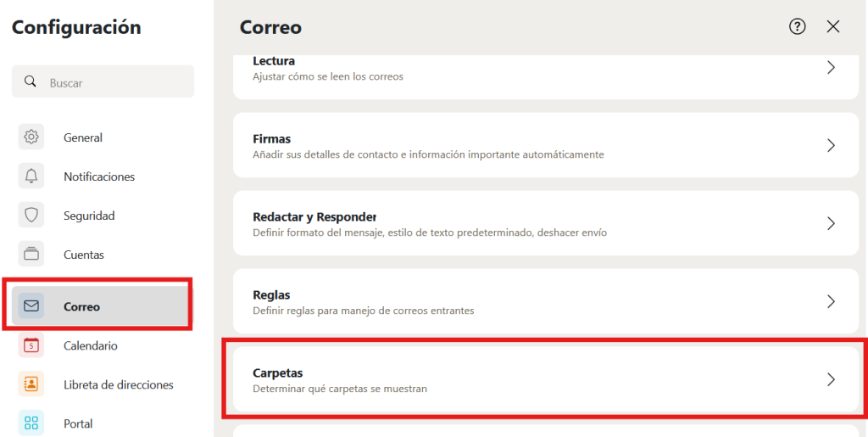Select the Notificaciones bell icon
Viewport: 868px width, 437px height.
click(x=31, y=176)
